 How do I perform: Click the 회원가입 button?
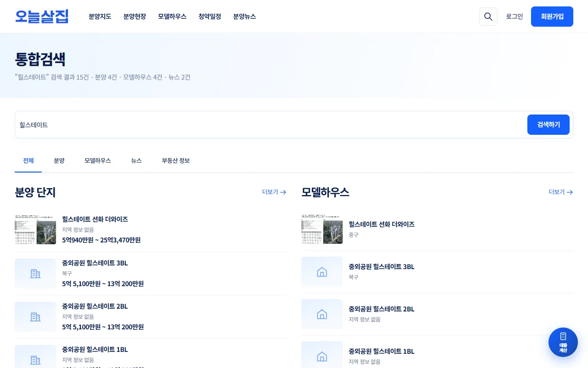[552, 17]
